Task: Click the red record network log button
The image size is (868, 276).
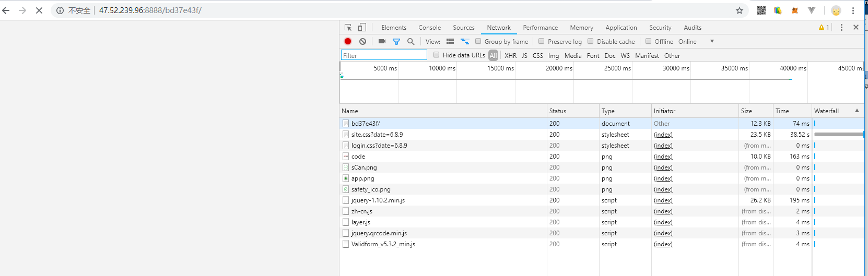Action: tap(348, 41)
